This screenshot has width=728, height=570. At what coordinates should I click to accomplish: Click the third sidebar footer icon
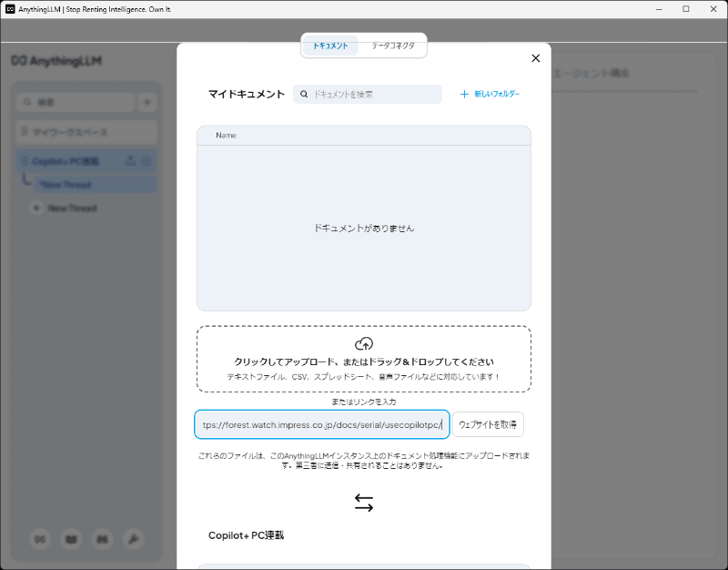click(x=102, y=539)
